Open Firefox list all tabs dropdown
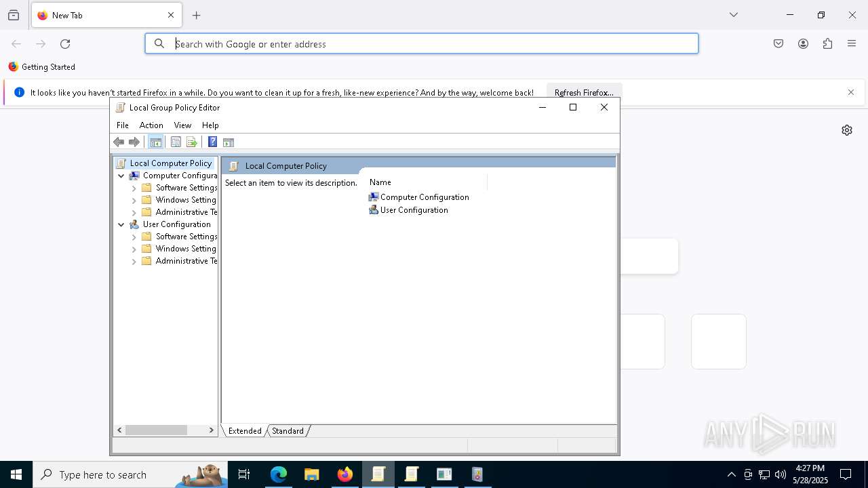This screenshot has height=488, width=868. coord(734,16)
